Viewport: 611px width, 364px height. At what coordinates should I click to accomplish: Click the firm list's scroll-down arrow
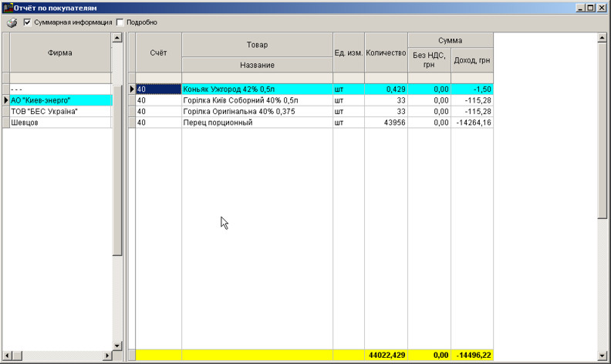[x=117, y=345]
